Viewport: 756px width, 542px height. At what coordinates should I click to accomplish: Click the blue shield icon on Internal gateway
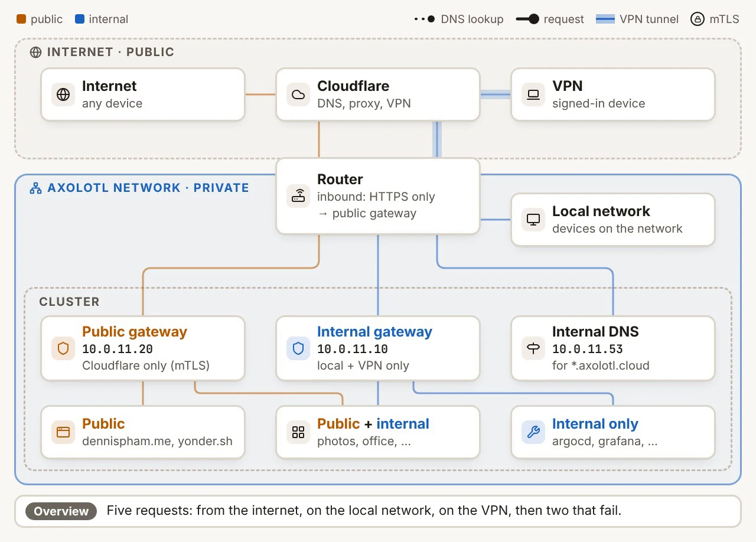pyautogui.click(x=298, y=348)
